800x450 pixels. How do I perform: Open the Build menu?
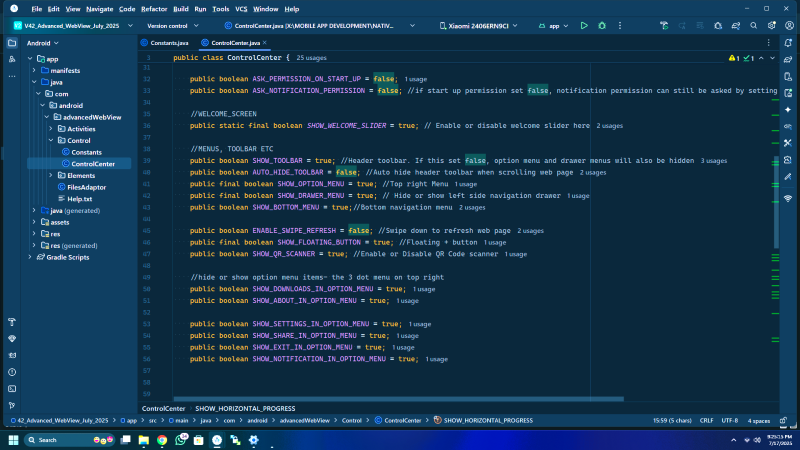(181, 9)
